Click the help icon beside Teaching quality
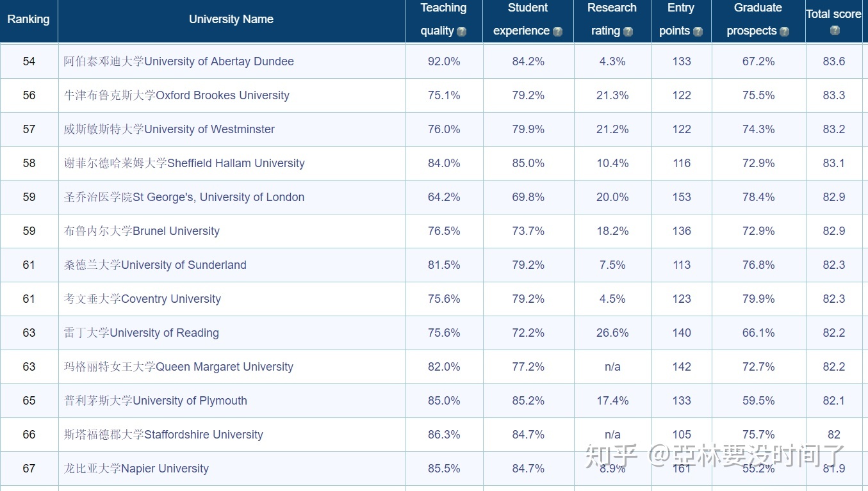The height and width of the screenshot is (491, 868). (x=461, y=31)
